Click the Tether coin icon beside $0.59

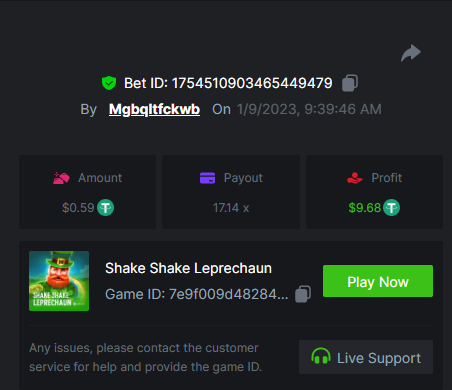[x=105, y=207]
